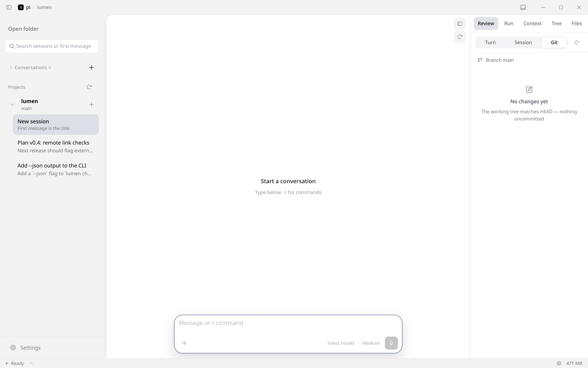Open Add --json output to the CLI session

coord(56,169)
